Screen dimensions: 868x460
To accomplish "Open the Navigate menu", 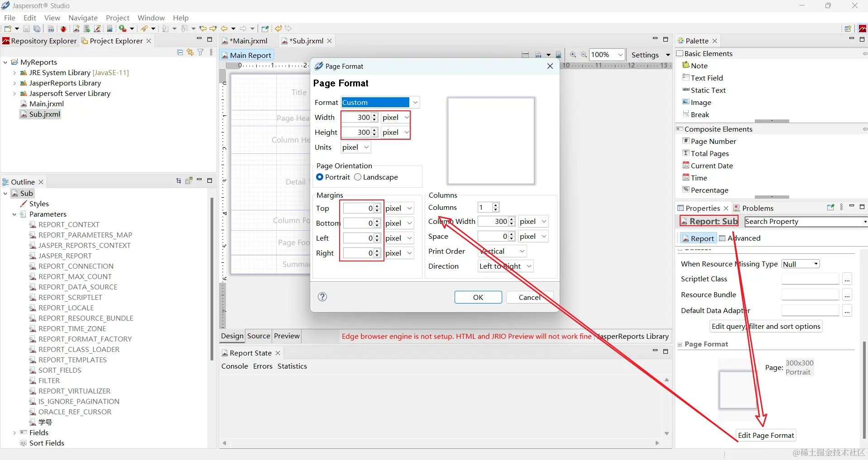I will [83, 18].
